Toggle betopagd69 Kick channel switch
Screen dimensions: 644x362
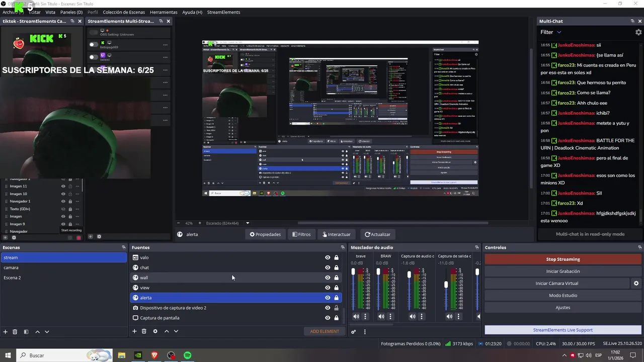[94, 45]
